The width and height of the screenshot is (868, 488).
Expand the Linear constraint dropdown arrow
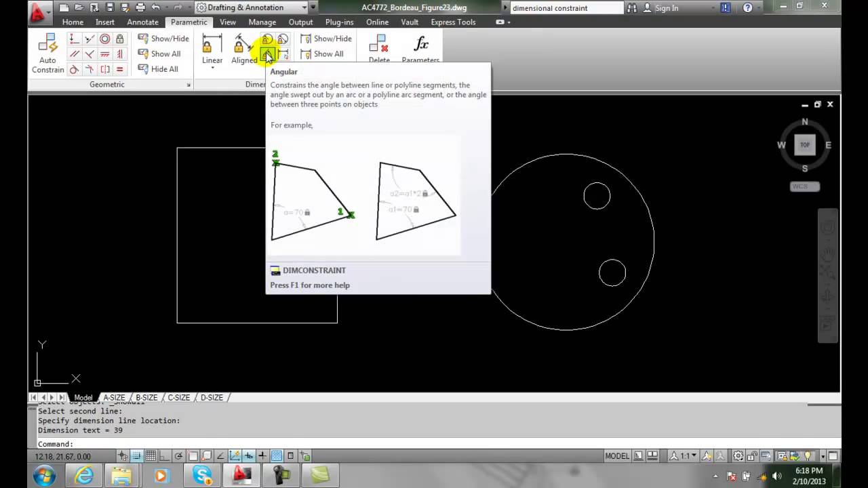tap(212, 68)
